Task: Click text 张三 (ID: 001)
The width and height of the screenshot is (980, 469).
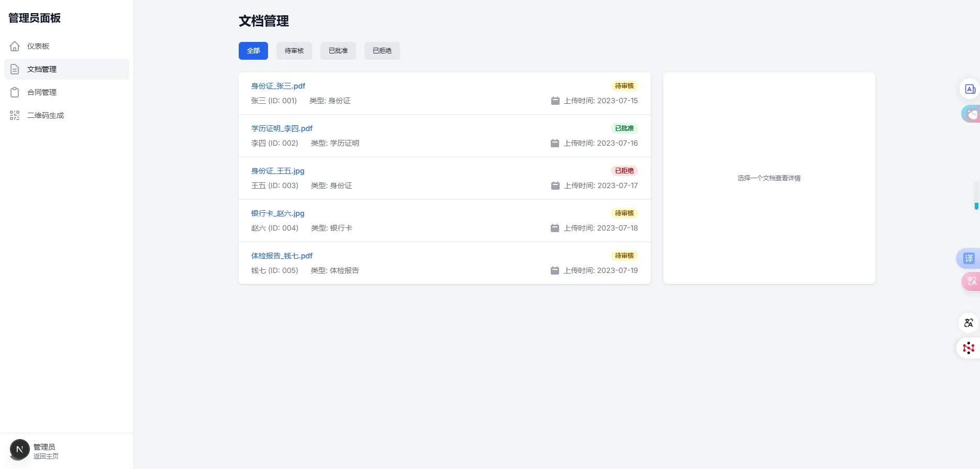Action: coord(274,101)
